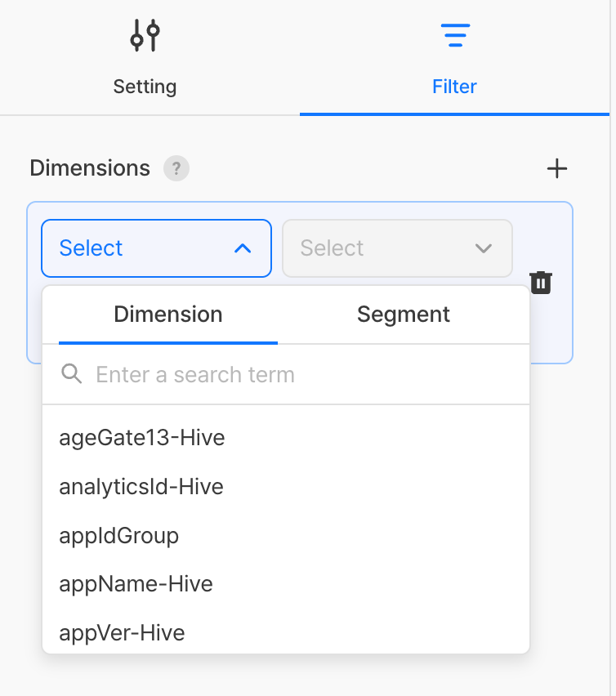Delete the filter row with trash icon
This screenshot has width=616, height=696.
tap(541, 283)
